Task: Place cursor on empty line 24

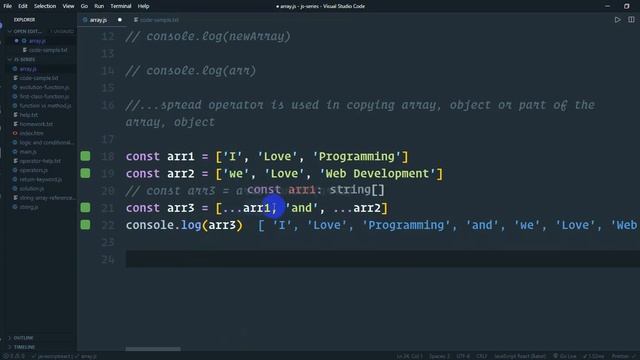Action: 382,259
